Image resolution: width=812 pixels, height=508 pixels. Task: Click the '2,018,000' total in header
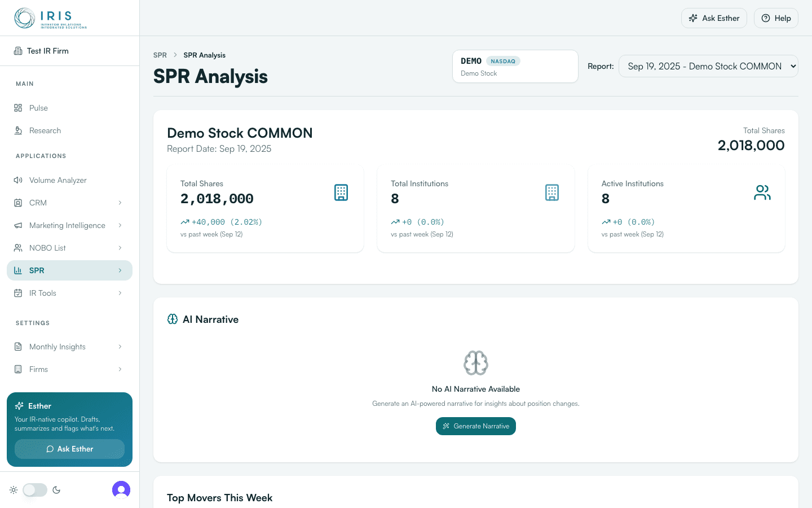pyautogui.click(x=751, y=145)
